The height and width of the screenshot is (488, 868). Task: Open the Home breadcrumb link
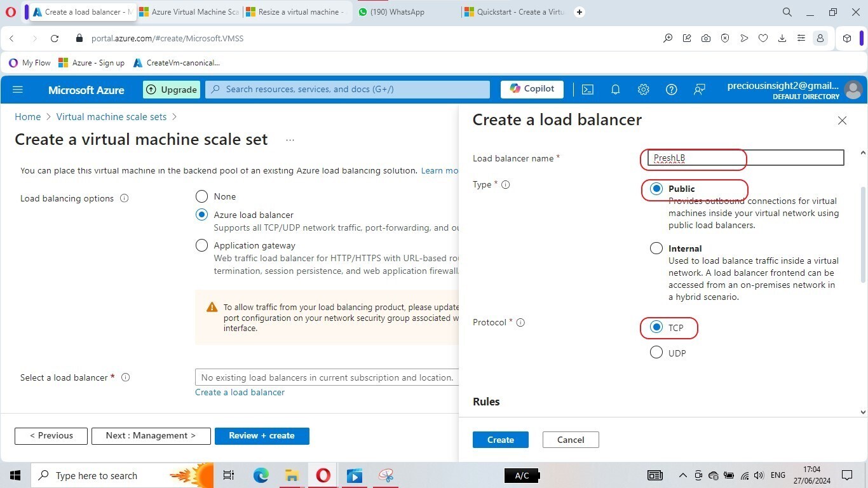pos(27,117)
